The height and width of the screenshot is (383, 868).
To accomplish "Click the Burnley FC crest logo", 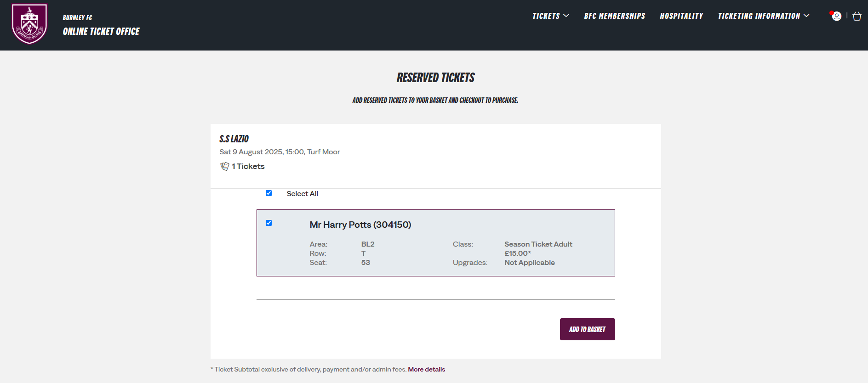I will pyautogui.click(x=29, y=24).
